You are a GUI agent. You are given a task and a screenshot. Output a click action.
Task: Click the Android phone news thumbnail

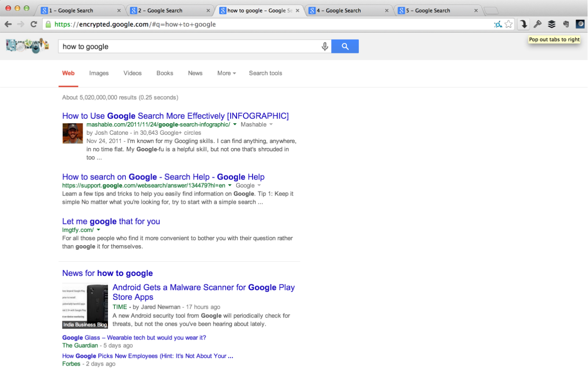click(x=85, y=305)
